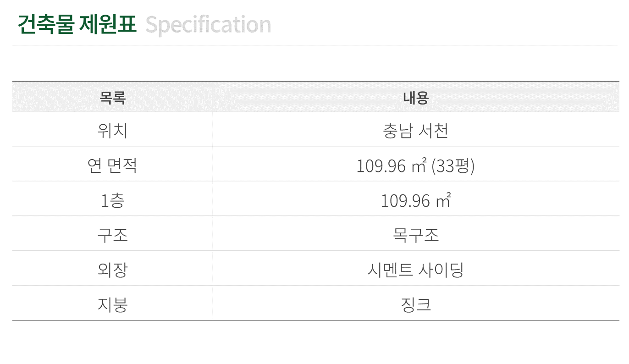Viewport: 629px width, 364px height.
Task: Select the 내용 column header
Action: 416,98
